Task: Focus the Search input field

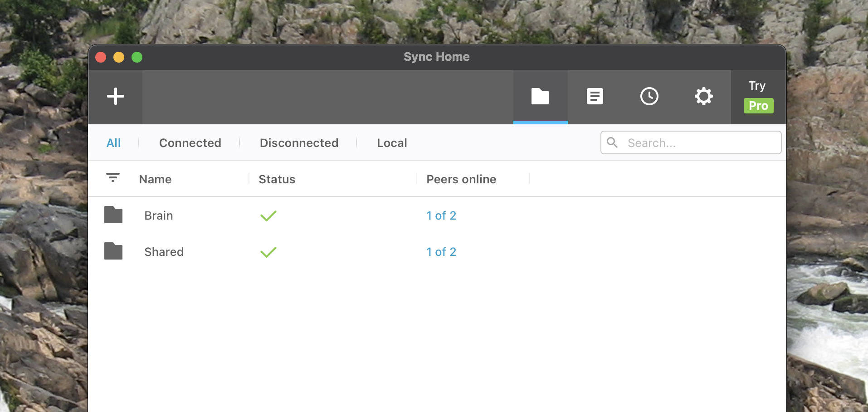Action: 698,143
